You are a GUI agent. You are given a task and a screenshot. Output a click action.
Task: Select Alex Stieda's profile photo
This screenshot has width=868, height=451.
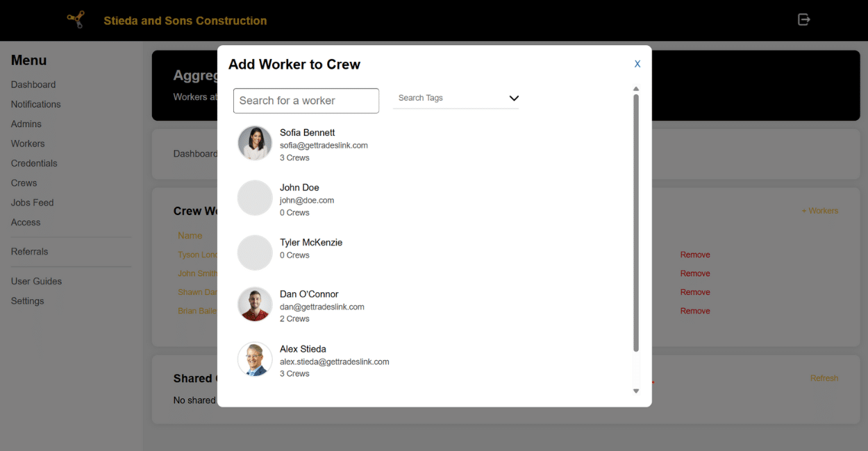pyautogui.click(x=255, y=359)
